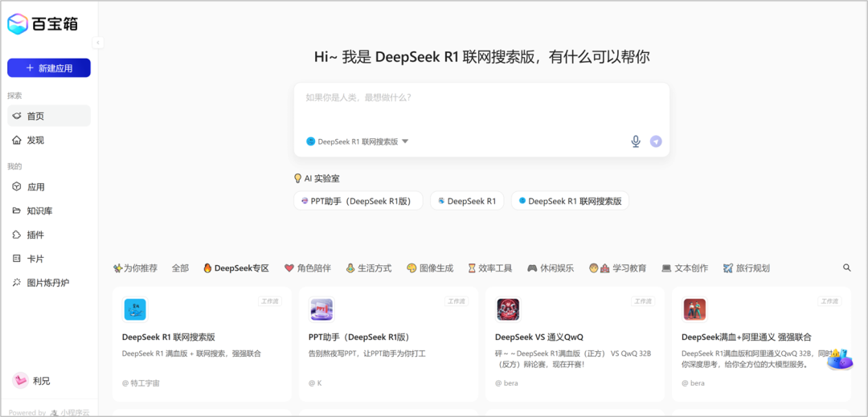
Task: Click the DeepSeek VS 通义QwQ card thumbnail
Action: [508, 309]
